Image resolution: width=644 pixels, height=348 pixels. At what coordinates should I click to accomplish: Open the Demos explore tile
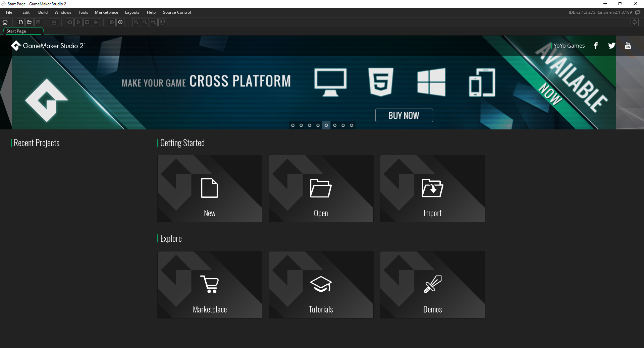point(432,285)
